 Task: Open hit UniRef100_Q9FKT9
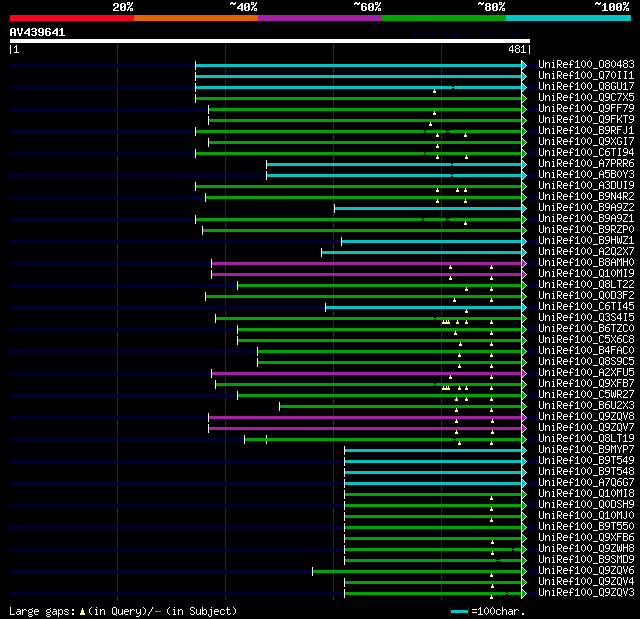(x=586, y=119)
